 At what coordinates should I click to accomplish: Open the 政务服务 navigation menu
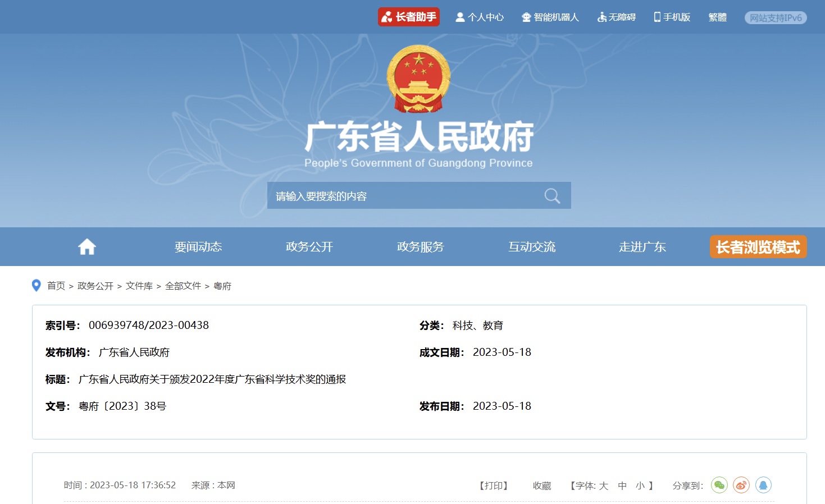(421, 247)
